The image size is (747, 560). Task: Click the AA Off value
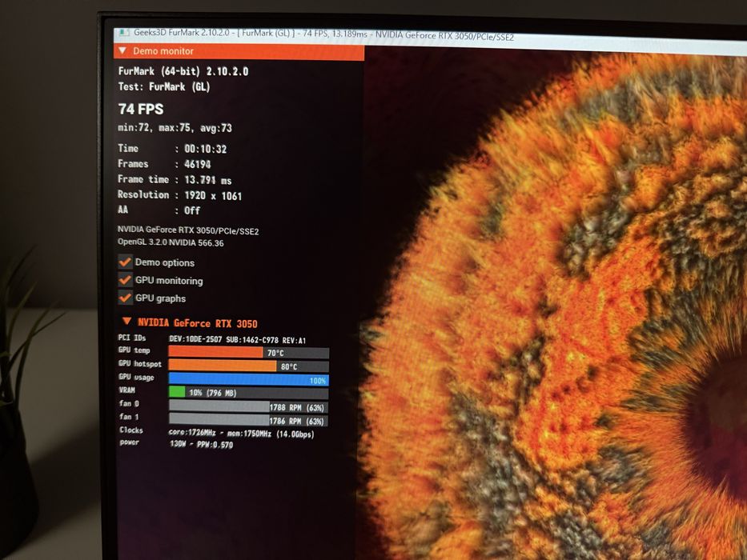[x=192, y=210]
